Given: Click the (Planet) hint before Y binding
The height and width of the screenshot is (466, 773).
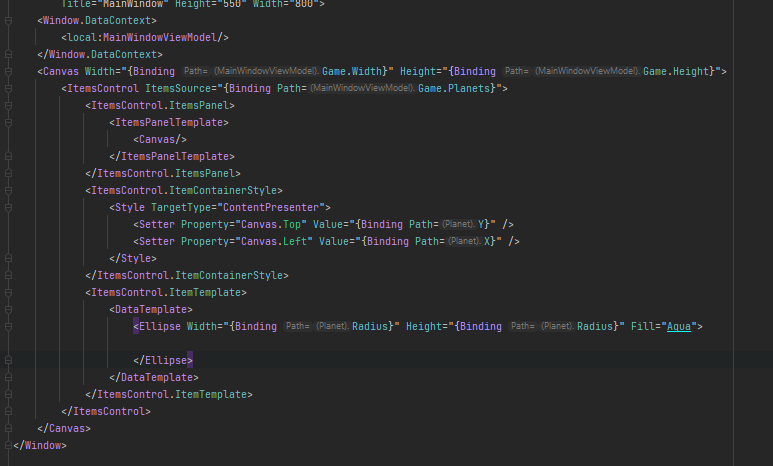Looking at the screenshot, I should [x=458, y=224].
